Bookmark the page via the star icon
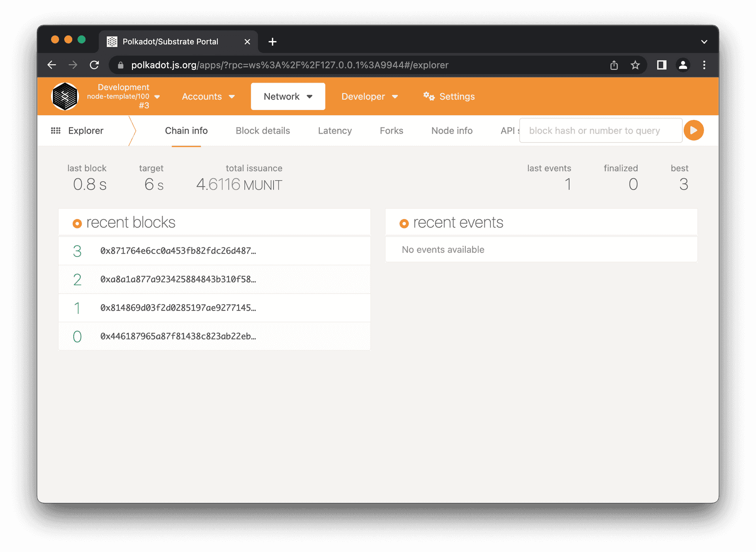The width and height of the screenshot is (756, 552). coord(635,65)
